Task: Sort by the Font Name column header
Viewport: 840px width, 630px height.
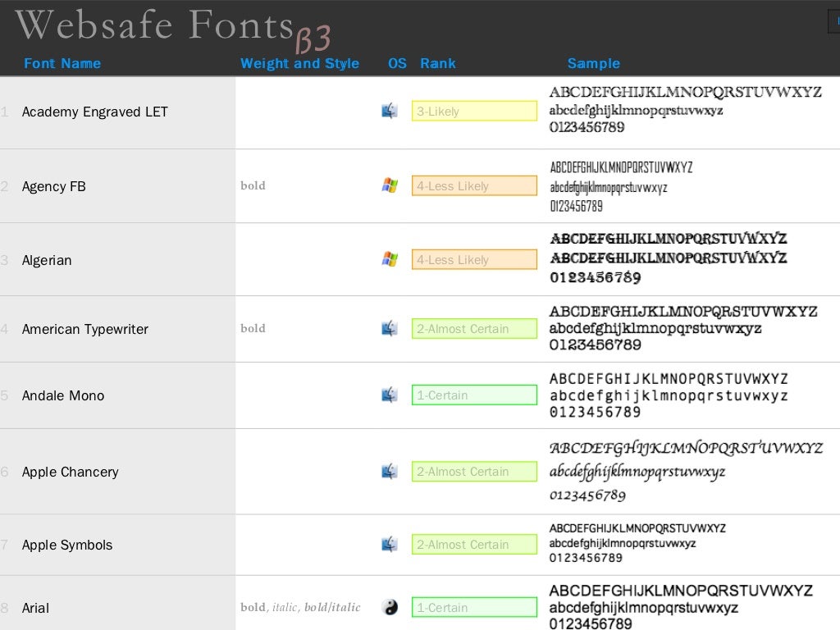Action: coord(62,63)
